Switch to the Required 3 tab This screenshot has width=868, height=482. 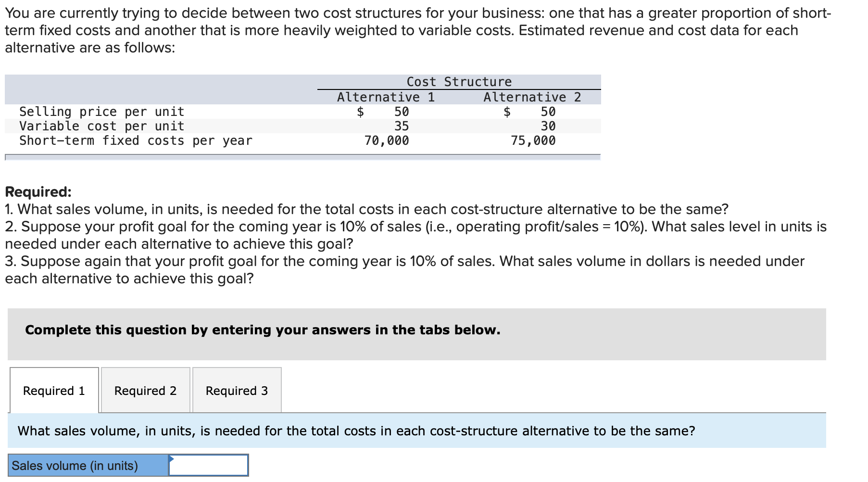click(x=237, y=391)
